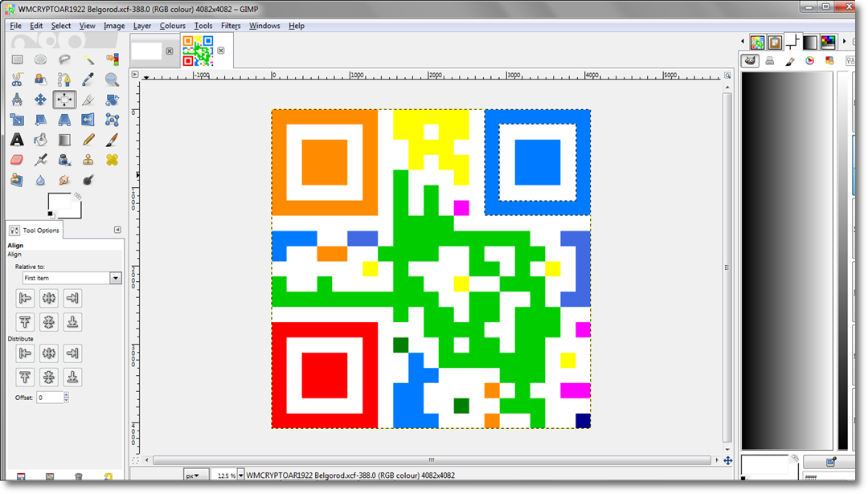Toggle Quick Mask at canvas bottom-left
Screen dimensions: 868x494
coord(135,460)
